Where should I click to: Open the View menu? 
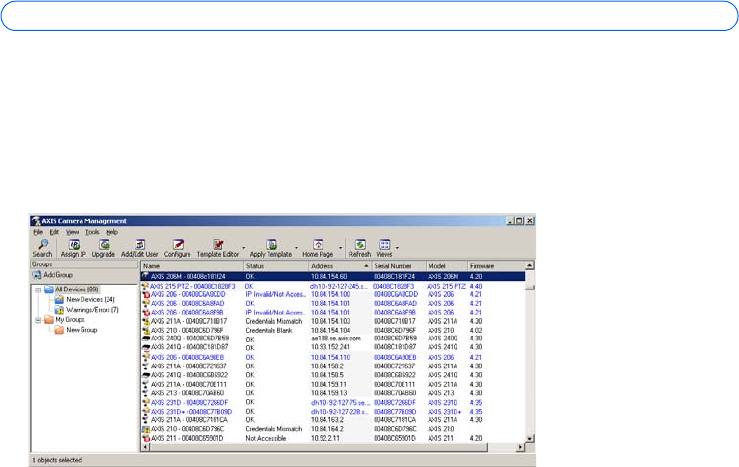pos(72,230)
